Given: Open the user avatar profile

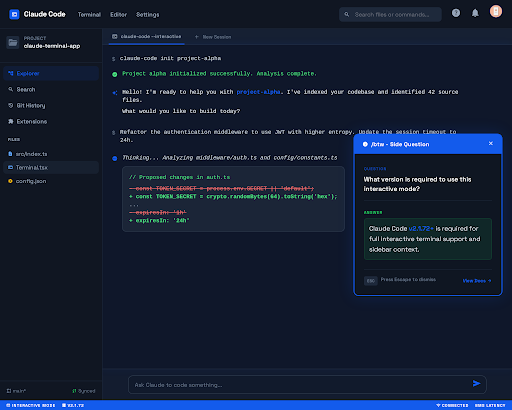Looking at the screenshot, I should [x=496, y=11].
